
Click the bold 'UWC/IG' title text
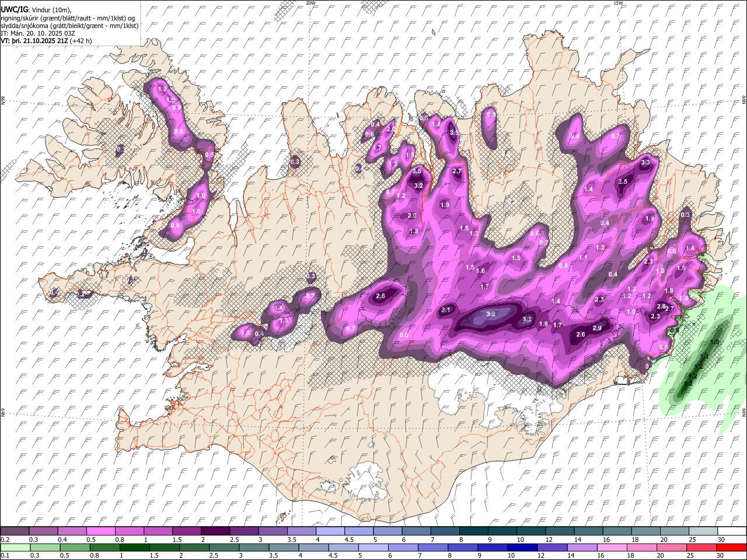coord(14,10)
